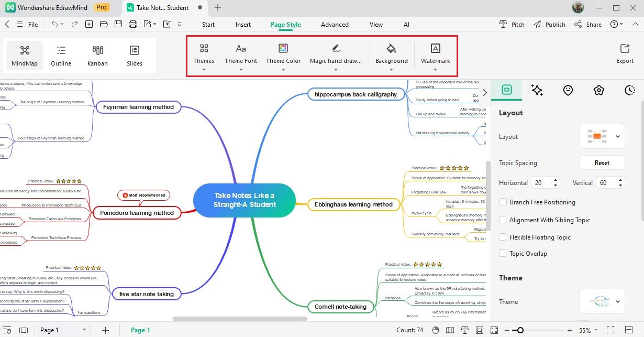Switch to Slides view mode

(x=135, y=56)
